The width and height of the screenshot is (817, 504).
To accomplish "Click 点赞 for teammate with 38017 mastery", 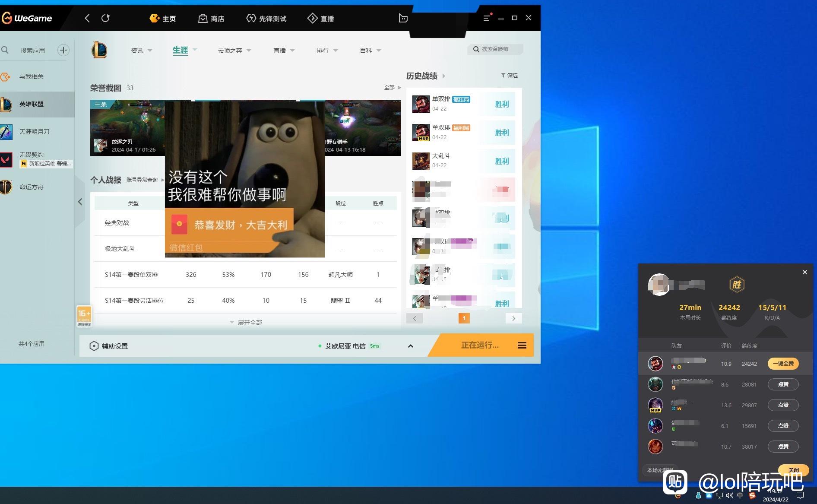I will point(783,447).
